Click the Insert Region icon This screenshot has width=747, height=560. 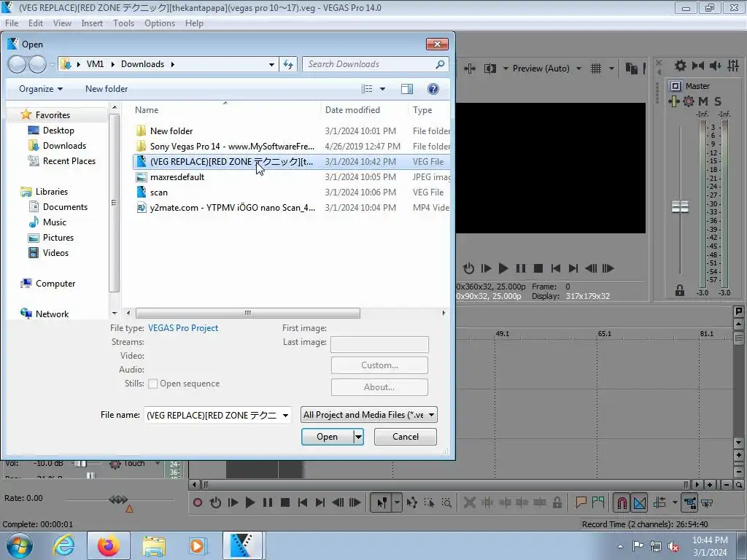click(x=598, y=502)
